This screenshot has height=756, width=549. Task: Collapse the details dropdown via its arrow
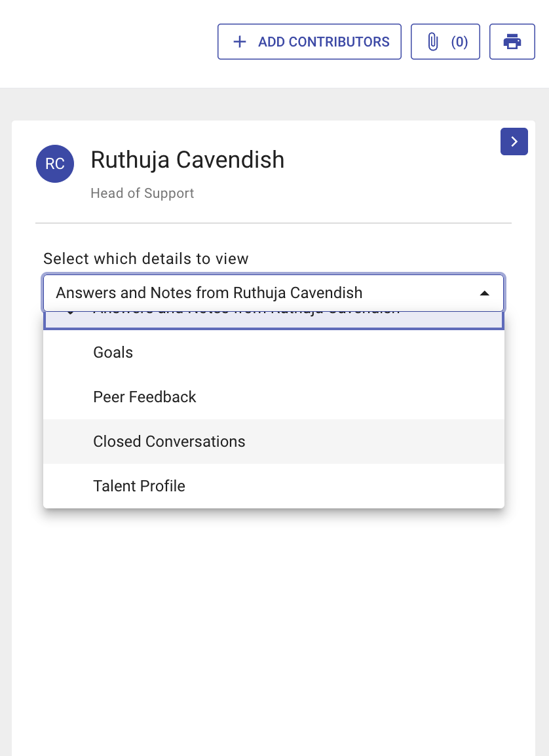pos(485,293)
